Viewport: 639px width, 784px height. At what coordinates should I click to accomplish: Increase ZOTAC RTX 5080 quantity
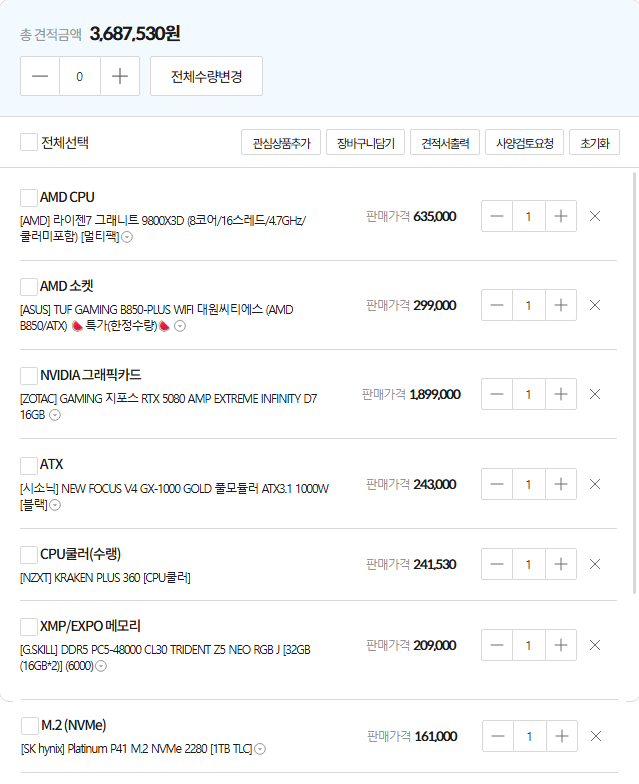(561, 394)
